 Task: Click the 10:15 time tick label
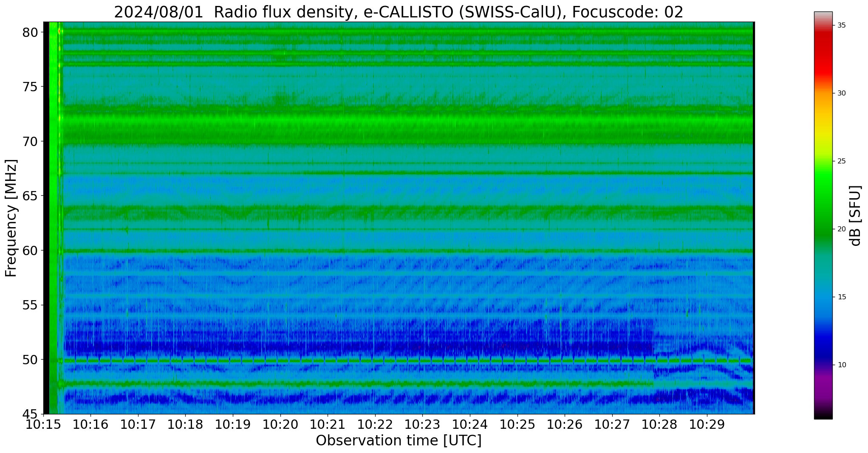coord(43,425)
